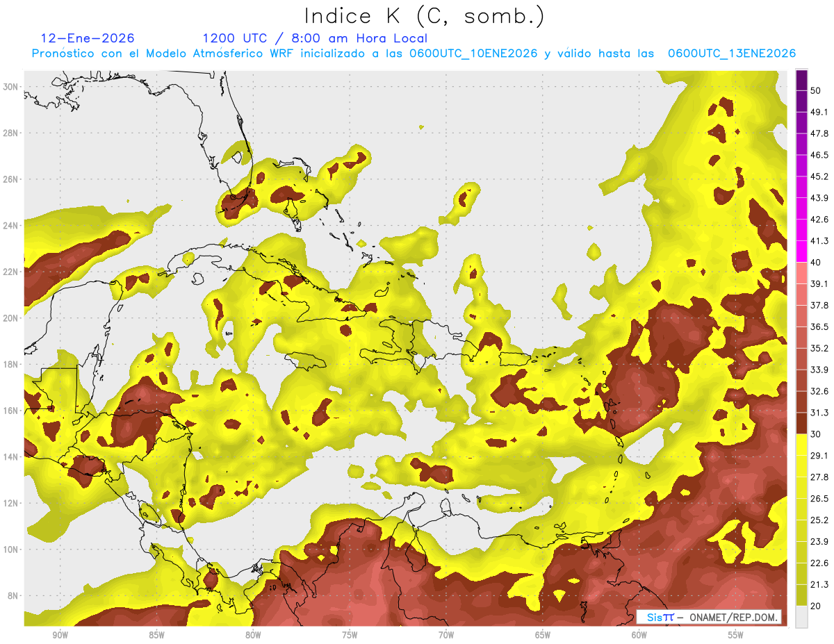Click the 24N latitude axis label
Screen dimensions: 834x644
pyautogui.click(x=10, y=226)
